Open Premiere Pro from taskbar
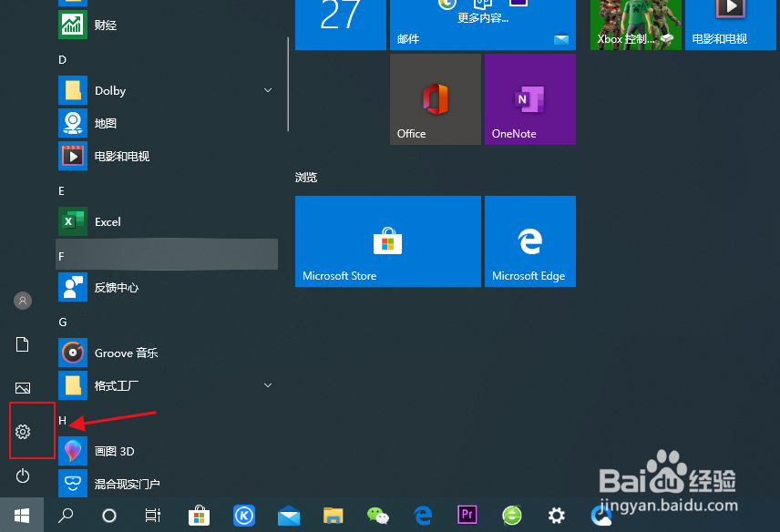Screen dimensions: 780x532 pyautogui.click(x=467, y=515)
